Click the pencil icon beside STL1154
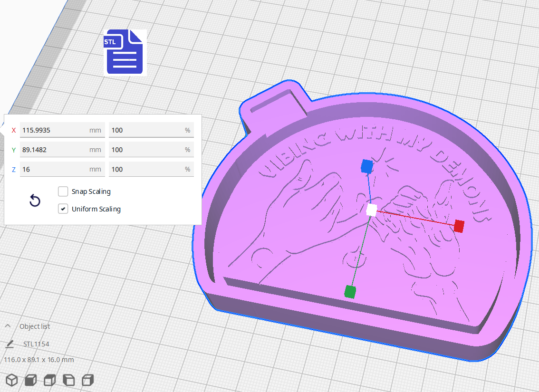This screenshot has width=539, height=392. point(10,344)
